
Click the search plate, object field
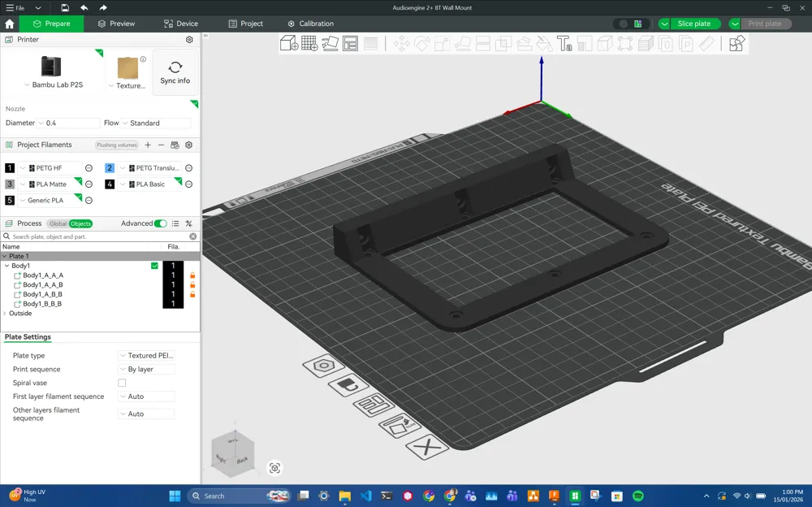[x=98, y=236]
